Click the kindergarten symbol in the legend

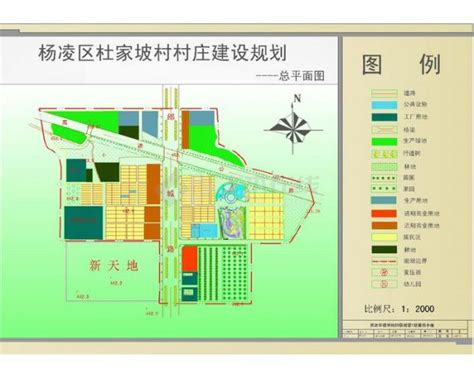(x=384, y=284)
